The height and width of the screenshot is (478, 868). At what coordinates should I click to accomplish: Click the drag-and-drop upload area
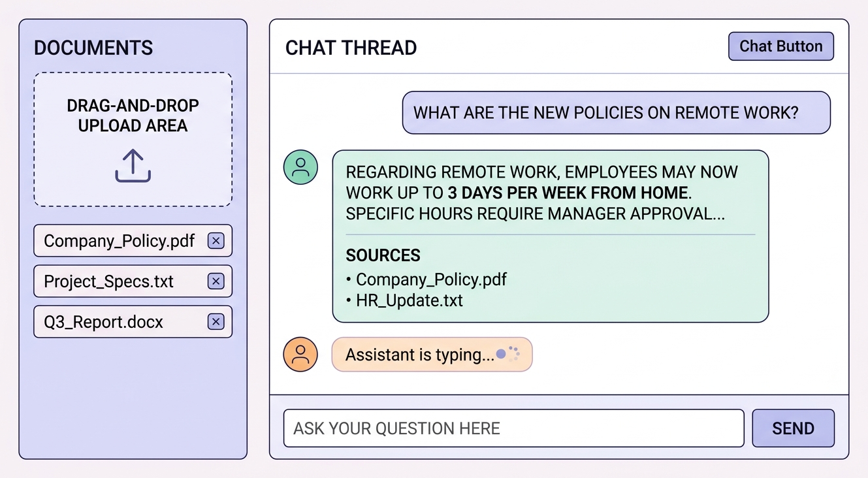click(133, 140)
